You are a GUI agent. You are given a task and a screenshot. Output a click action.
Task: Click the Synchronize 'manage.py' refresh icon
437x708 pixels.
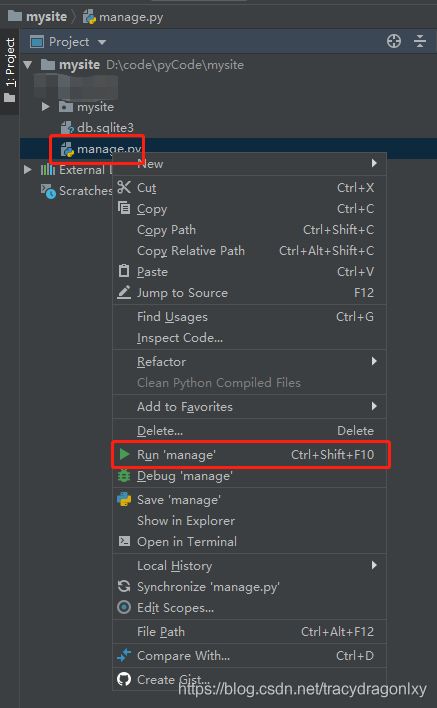tap(124, 586)
